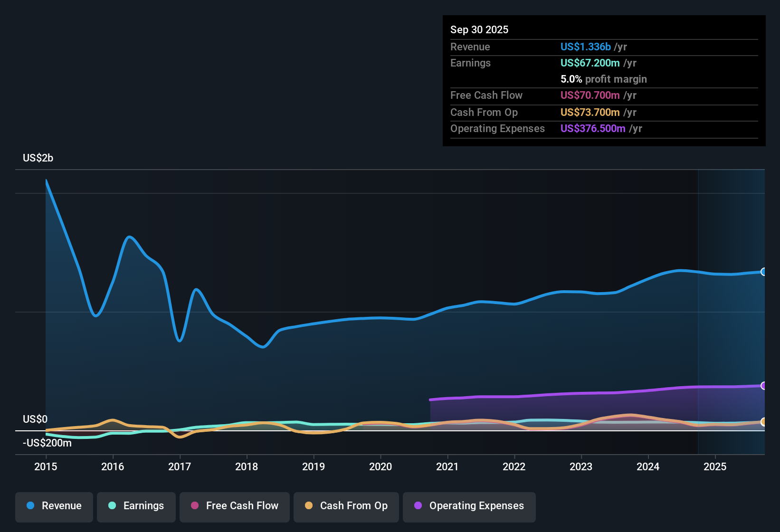Collapse the Cash From Op legend entry
The height and width of the screenshot is (532, 780).
pyautogui.click(x=346, y=506)
